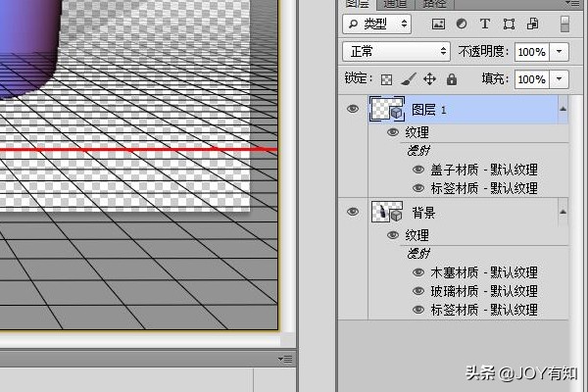Open the 不透明度 opacity slider arrow
This screenshot has width=588, height=392.
560,51
